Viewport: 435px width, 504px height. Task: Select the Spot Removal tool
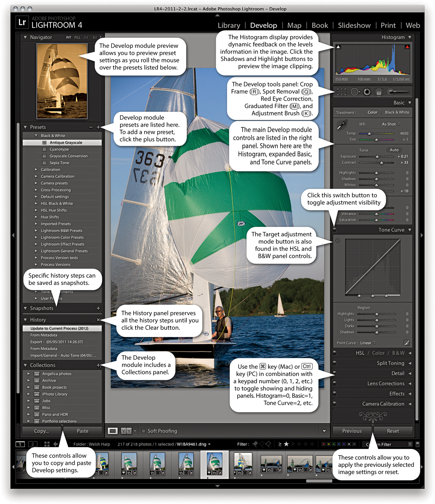click(354, 92)
